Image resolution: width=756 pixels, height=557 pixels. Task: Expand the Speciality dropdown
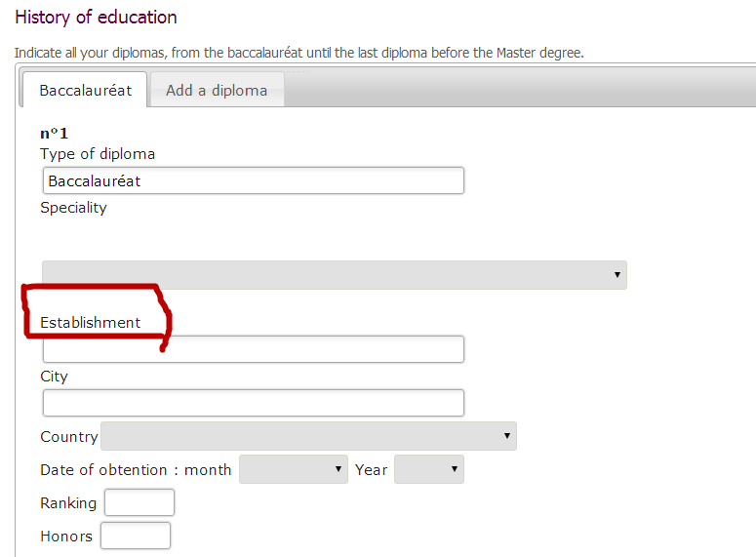[x=334, y=275]
